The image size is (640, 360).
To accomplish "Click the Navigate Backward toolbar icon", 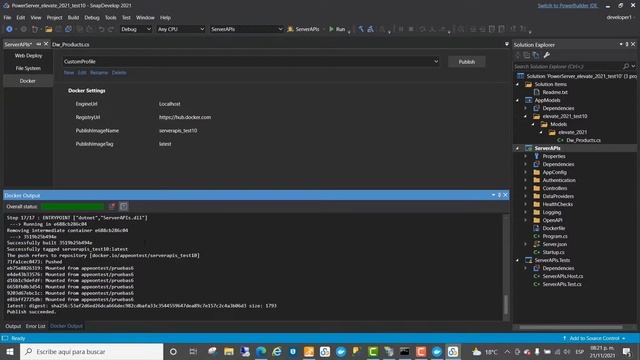I will [x=9, y=29].
